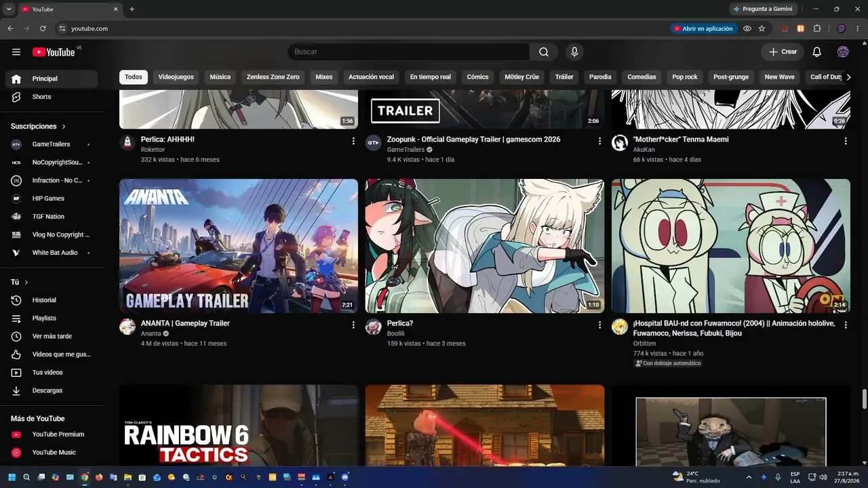Open the Orbitten channel link
Image resolution: width=868 pixels, height=488 pixels.
click(x=644, y=344)
